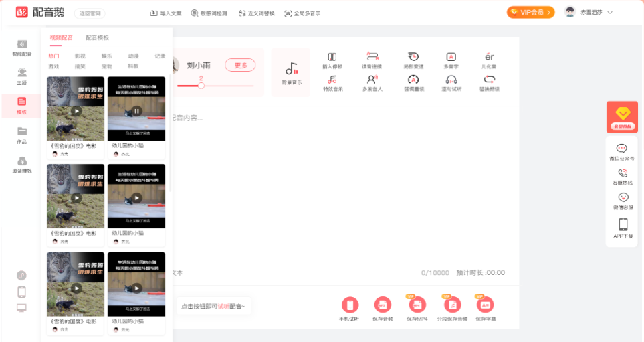This screenshot has height=342, width=644.
Task: Pause the playing 幼儿园的小猫 video
Action: tap(137, 111)
